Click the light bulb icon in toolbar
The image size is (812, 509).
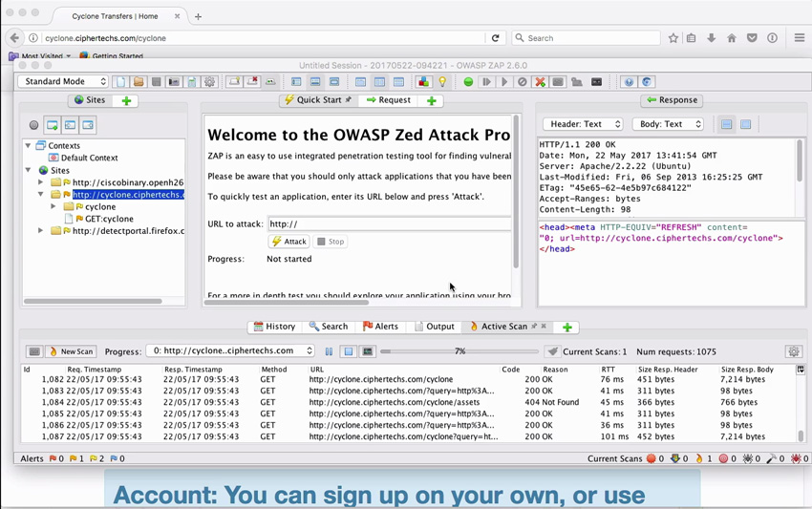[x=442, y=82]
